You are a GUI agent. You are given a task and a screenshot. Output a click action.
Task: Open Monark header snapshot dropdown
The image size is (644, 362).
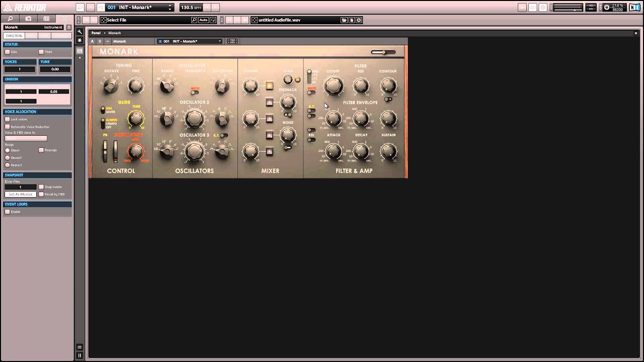coord(189,41)
